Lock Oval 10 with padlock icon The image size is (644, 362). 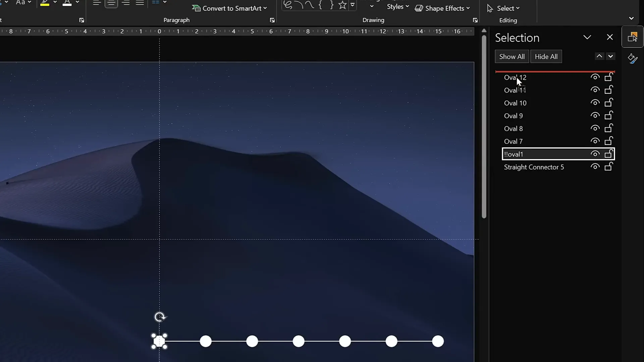[608, 103]
